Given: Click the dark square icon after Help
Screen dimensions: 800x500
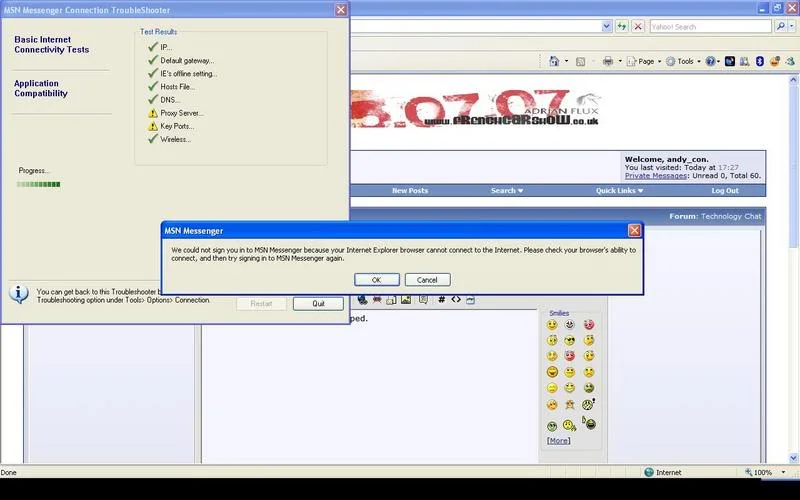Looking at the screenshot, I should coord(730,61).
